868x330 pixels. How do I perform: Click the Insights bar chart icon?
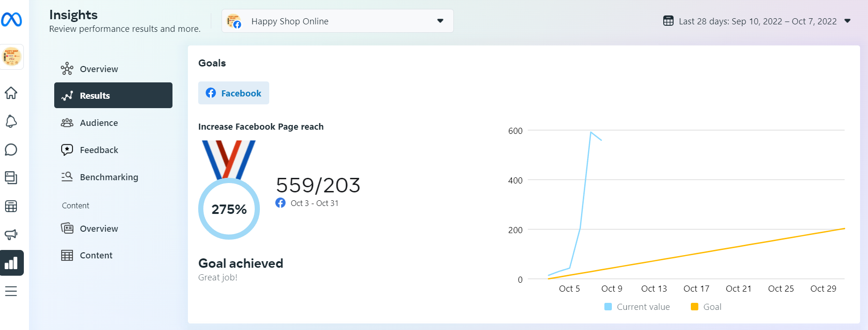[x=11, y=263]
